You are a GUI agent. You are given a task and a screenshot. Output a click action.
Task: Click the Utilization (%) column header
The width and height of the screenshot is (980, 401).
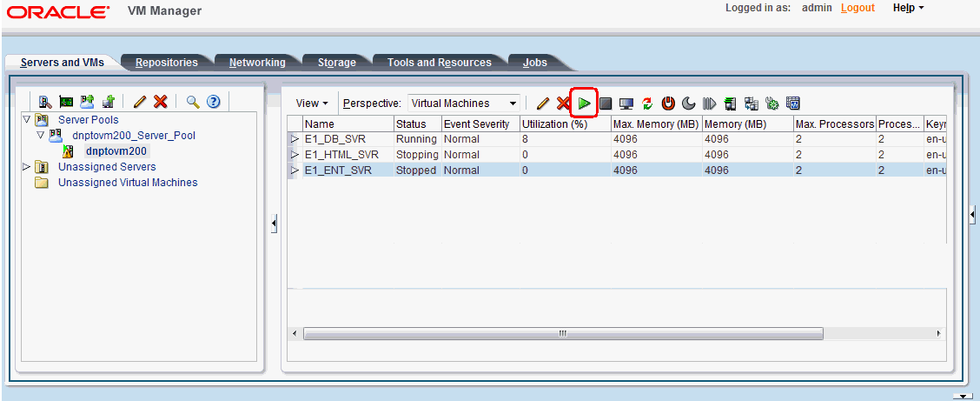pos(565,124)
